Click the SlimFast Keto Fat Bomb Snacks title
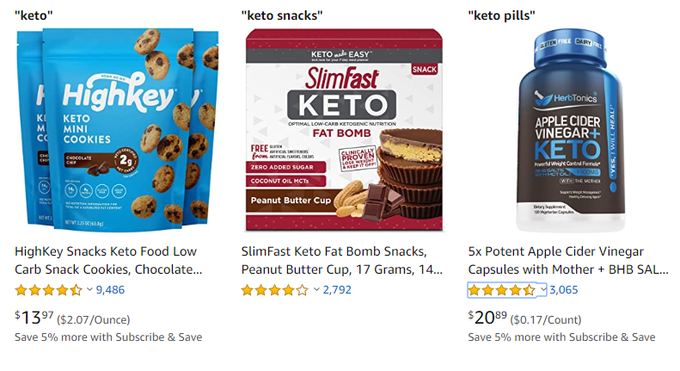 [x=342, y=260]
